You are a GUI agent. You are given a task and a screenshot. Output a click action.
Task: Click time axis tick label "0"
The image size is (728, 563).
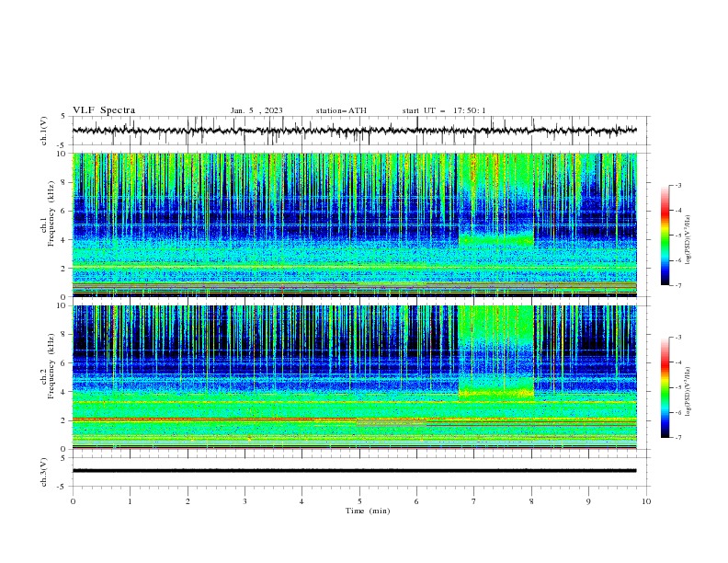coord(73,501)
